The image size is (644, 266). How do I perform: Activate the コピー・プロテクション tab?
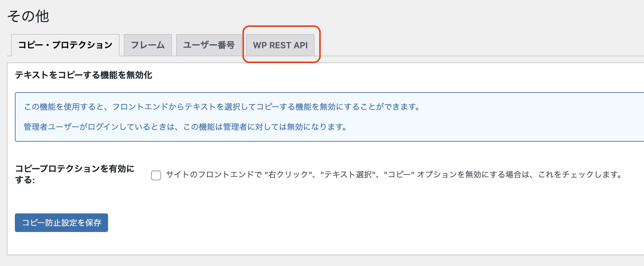[65, 45]
